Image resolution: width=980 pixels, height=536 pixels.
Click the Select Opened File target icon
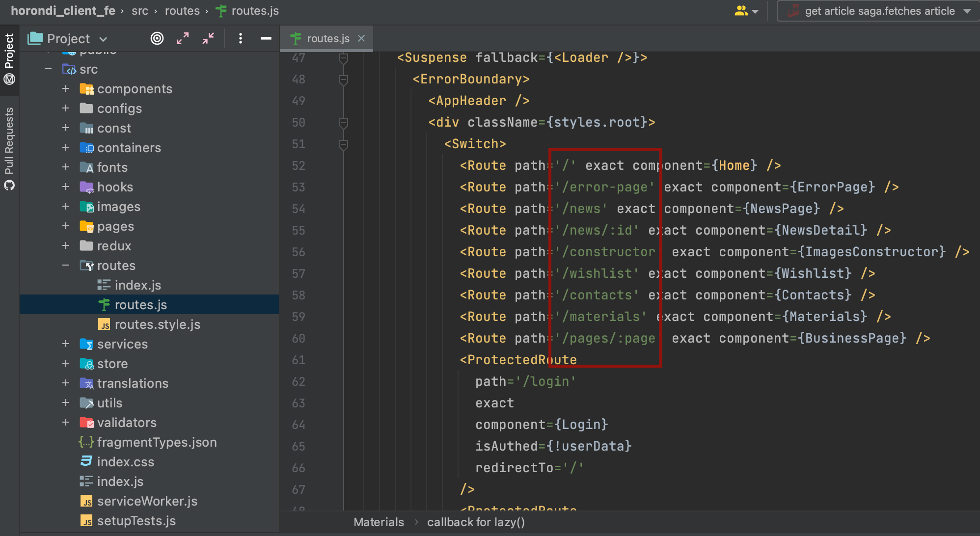(x=157, y=38)
